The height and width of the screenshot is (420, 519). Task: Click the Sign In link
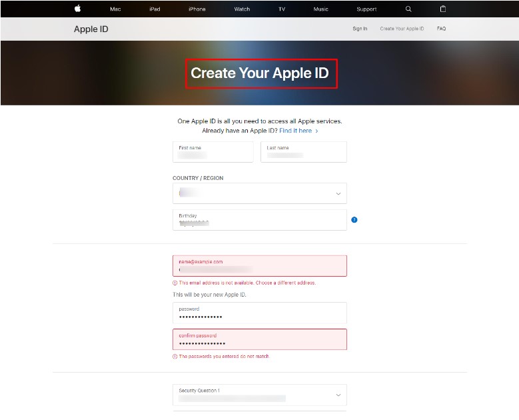pyautogui.click(x=360, y=29)
